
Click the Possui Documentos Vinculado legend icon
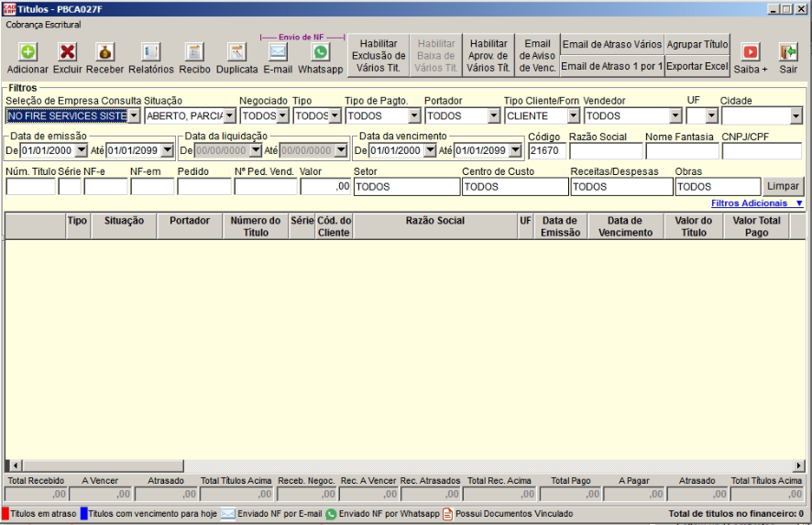447,514
